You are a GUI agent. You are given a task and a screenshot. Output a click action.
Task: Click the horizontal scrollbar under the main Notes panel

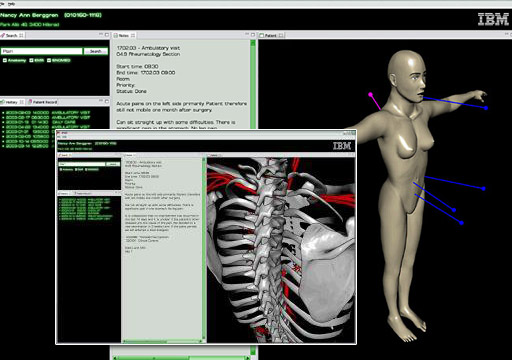[x=181, y=358]
